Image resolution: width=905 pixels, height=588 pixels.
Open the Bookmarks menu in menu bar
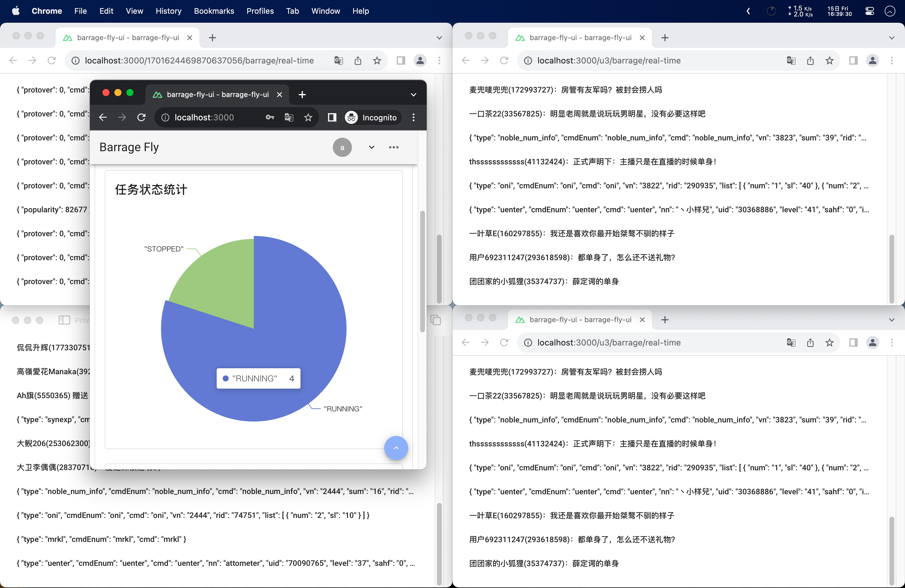pyautogui.click(x=214, y=11)
